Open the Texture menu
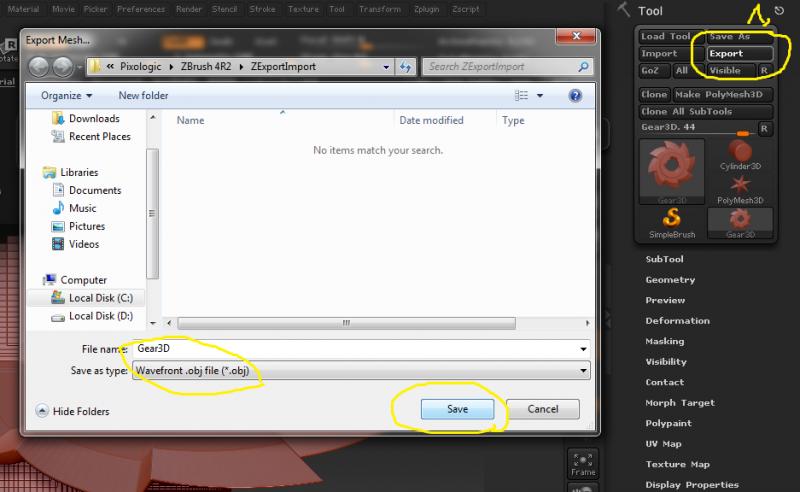The width and height of the screenshot is (800, 492). pyautogui.click(x=303, y=9)
